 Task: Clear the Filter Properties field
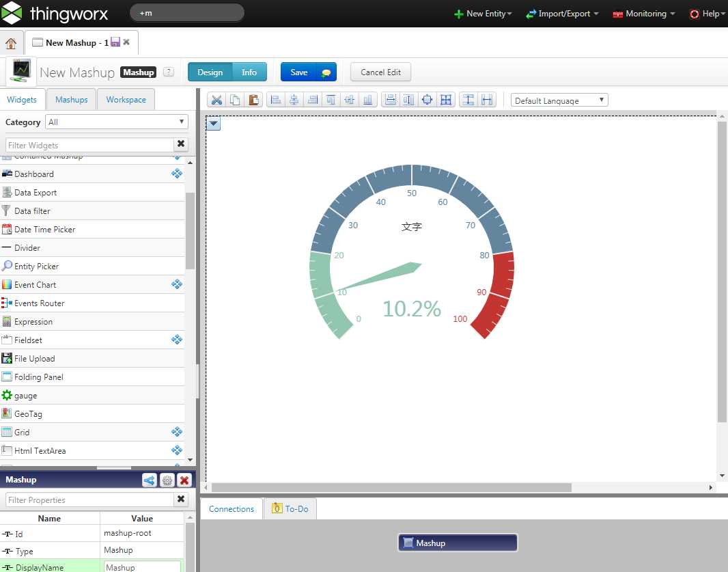pos(181,499)
